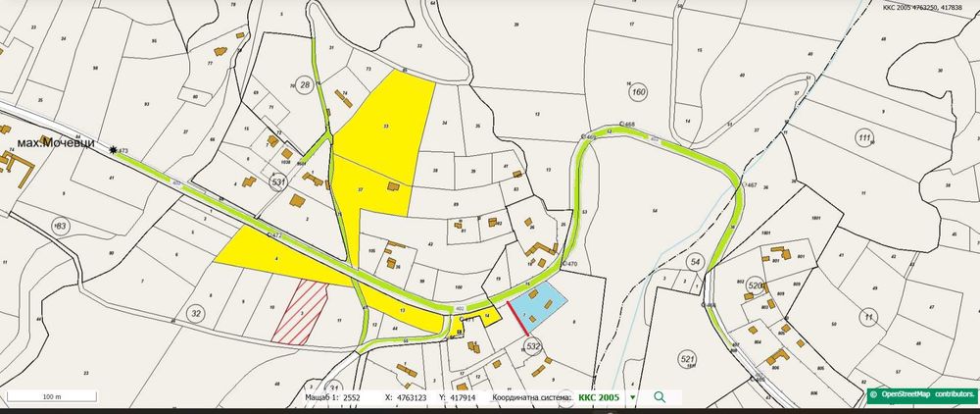980x414 pixels.
Task: Select the blue highlighted parcel
Action: pyautogui.click(x=540, y=304)
